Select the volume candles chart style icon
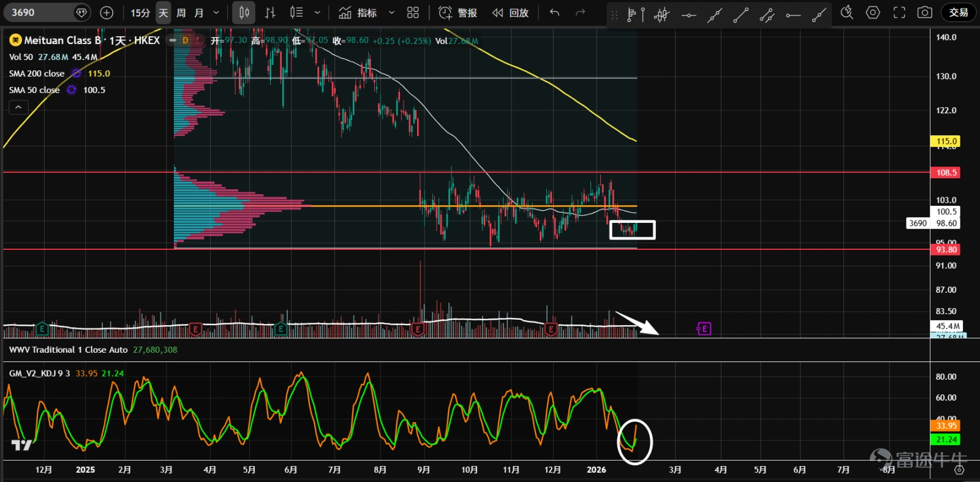This screenshot has height=482, width=980. click(296, 12)
